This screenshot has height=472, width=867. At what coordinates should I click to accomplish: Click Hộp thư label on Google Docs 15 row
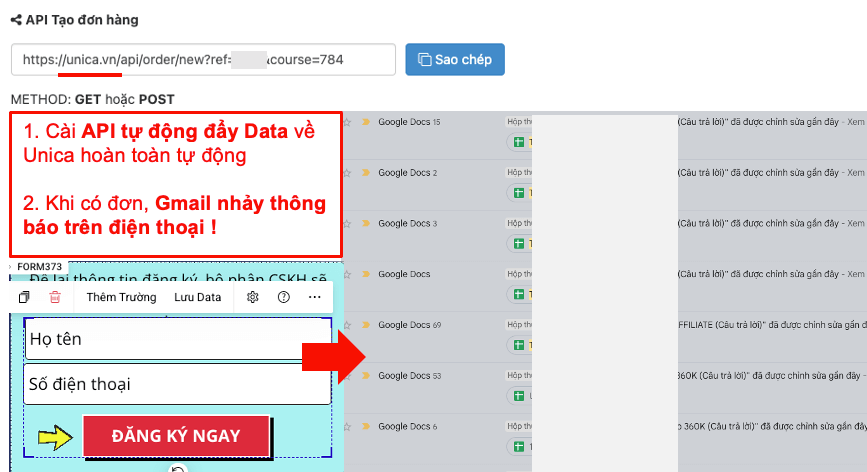click(519, 122)
